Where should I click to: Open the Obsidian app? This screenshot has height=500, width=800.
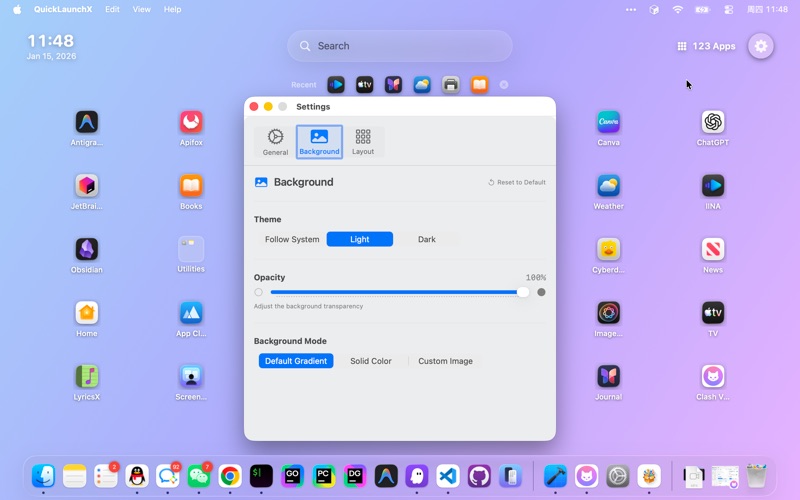pos(87,249)
